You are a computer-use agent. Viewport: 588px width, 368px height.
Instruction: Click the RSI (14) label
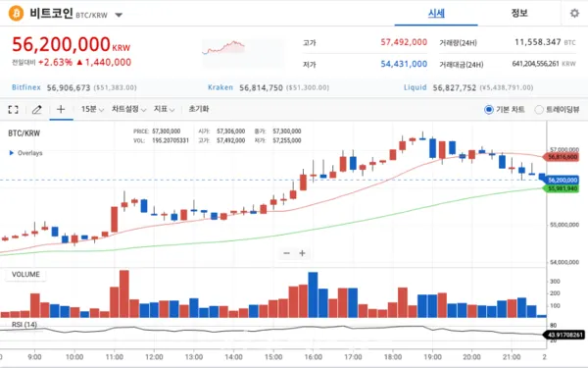24,325
